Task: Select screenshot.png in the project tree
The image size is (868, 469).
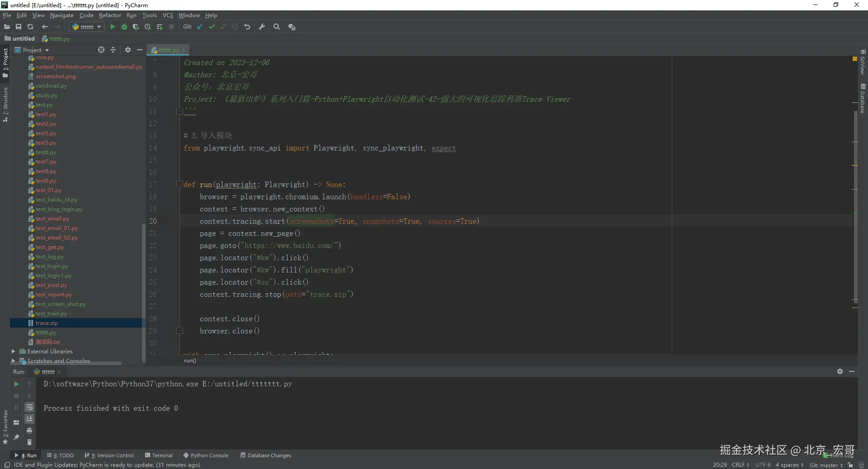Action: point(56,76)
